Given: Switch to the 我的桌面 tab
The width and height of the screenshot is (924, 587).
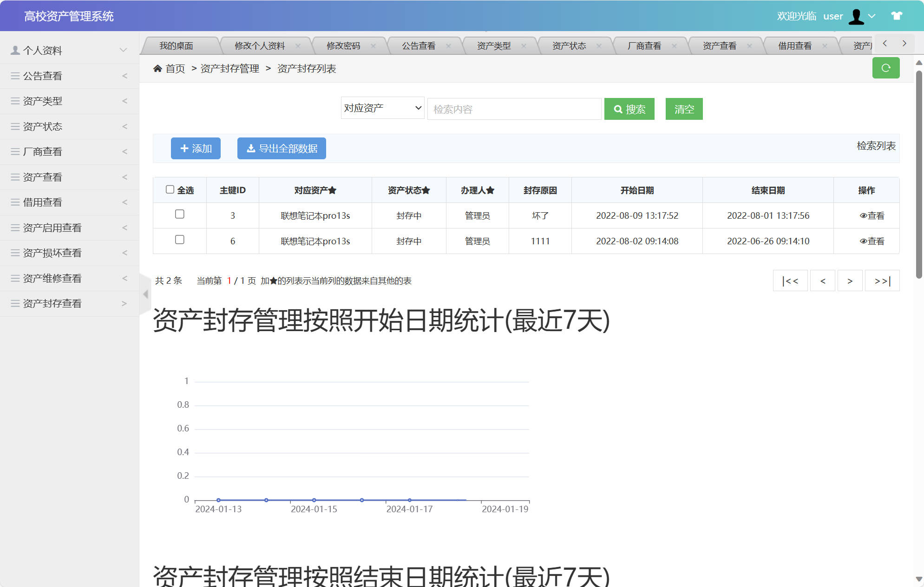Looking at the screenshot, I should tap(177, 45).
